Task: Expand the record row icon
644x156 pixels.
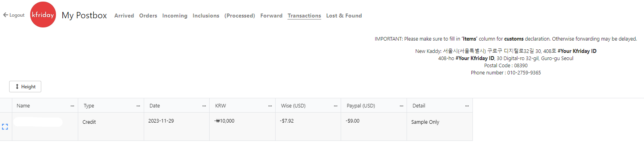Action: pyautogui.click(x=5, y=127)
